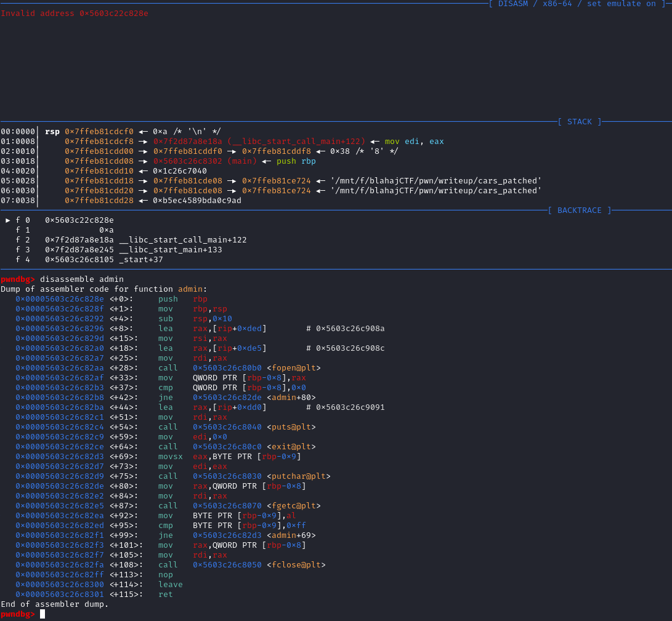Click the fclose@plt call target

pyautogui.click(x=296, y=565)
